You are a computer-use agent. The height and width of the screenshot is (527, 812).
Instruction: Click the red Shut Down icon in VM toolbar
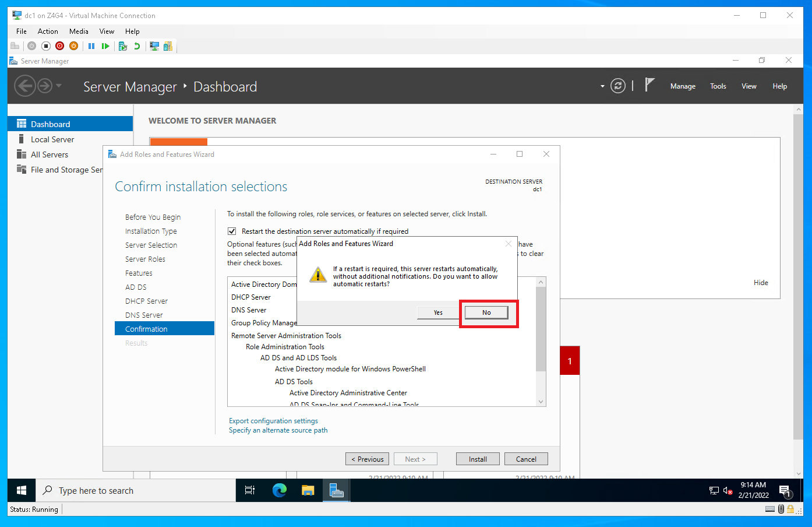(x=59, y=46)
